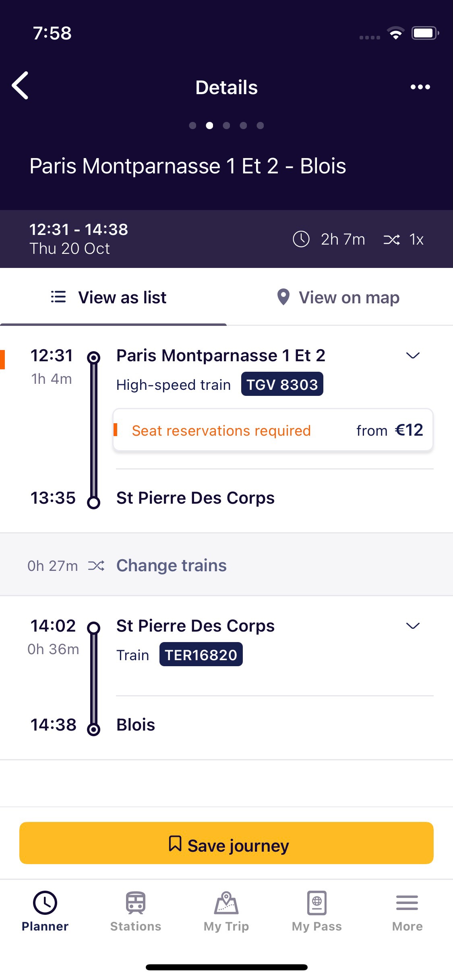Go to My Trip map icon
The height and width of the screenshot is (980, 453).
(x=226, y=903)
